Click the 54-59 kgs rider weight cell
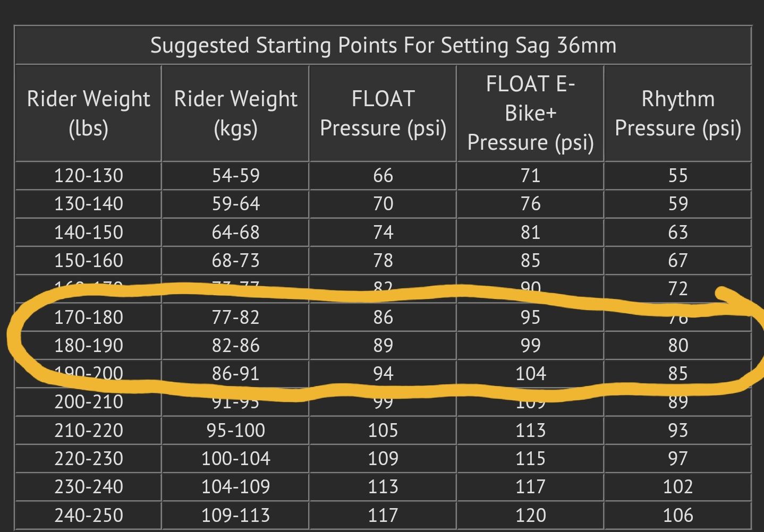This screenshot has height=532, width=764. (x=235, y=176)
